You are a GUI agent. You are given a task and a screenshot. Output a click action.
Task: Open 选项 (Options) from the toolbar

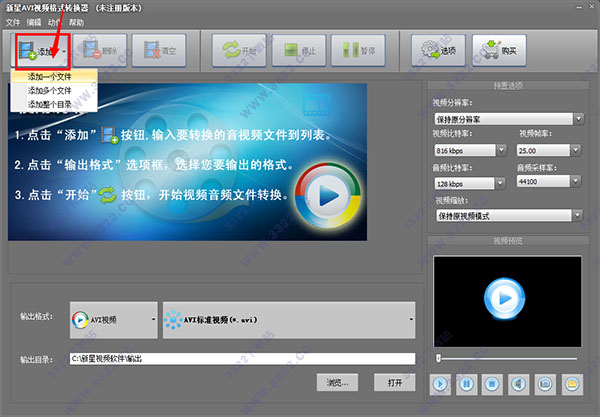tap(437, 49)
